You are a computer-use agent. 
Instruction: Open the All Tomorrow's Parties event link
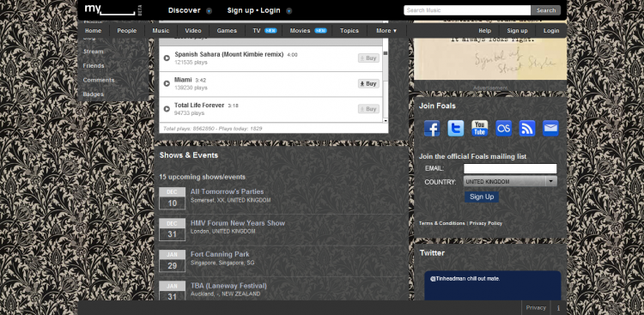tap(228, 191)
